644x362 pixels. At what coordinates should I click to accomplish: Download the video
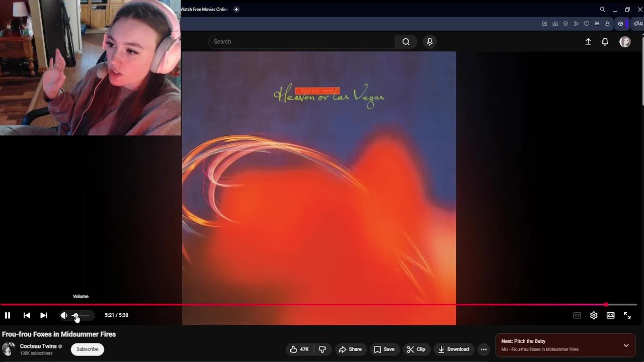(453, 349)
